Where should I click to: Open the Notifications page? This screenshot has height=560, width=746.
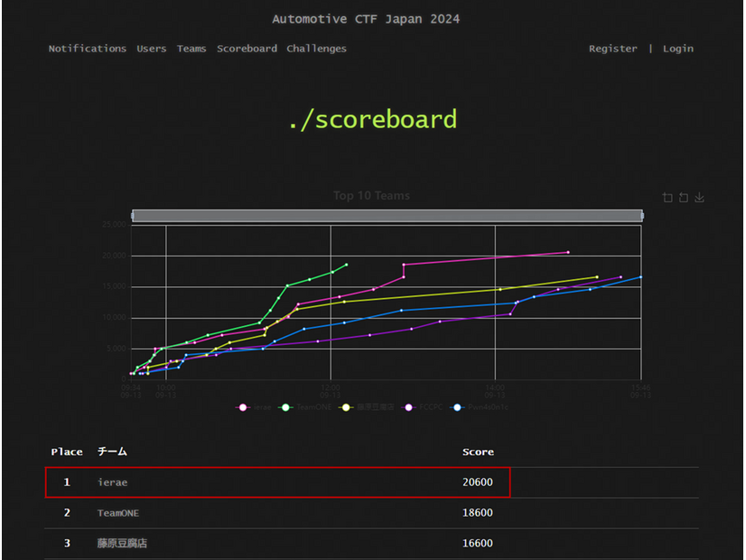[x=87, y=49]
